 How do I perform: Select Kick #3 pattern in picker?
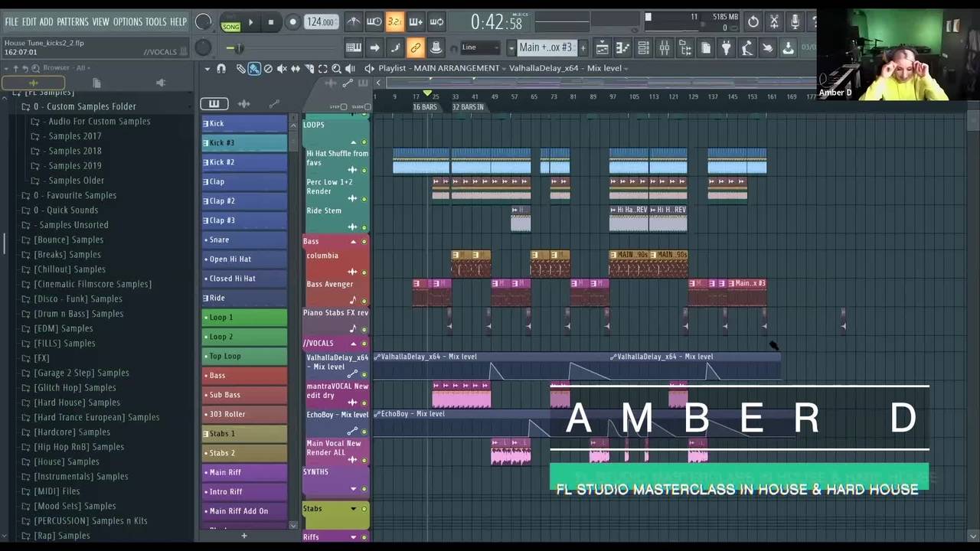pyautogui.click(x=244, y=143)
